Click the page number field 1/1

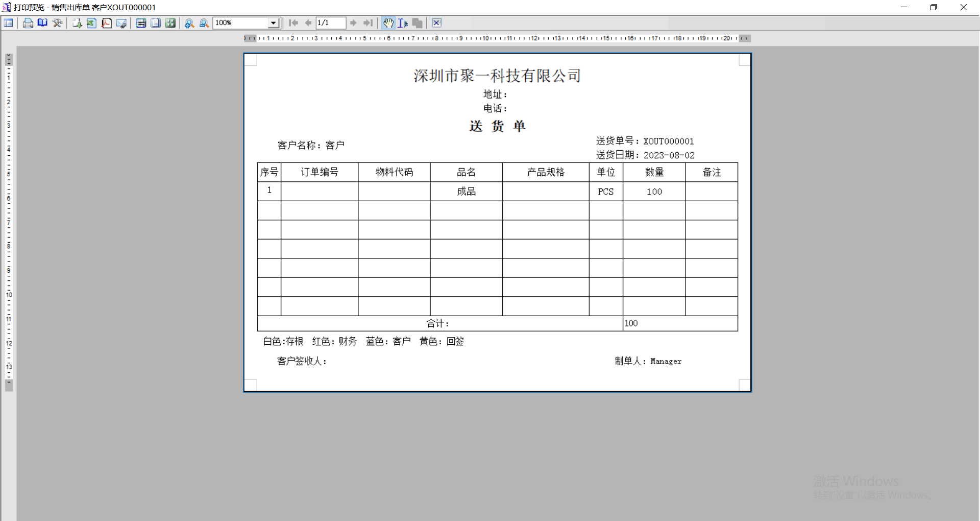point(330,23)
